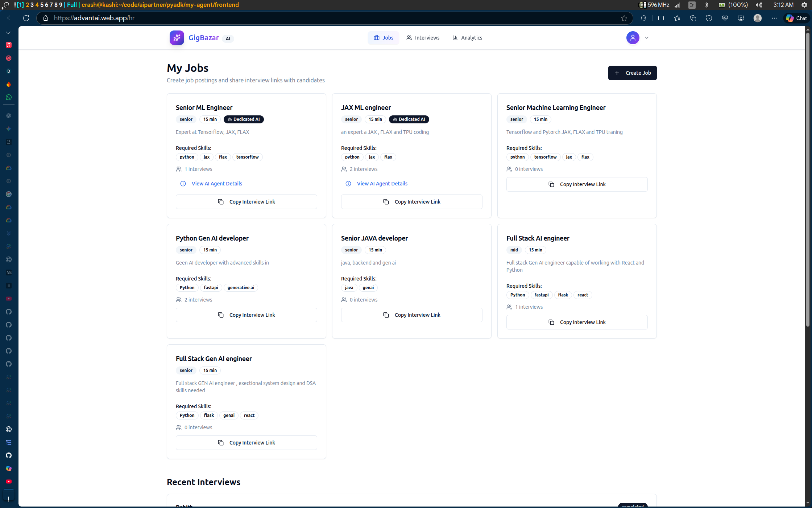The width and height of the screenshot is (812, 508).
Task: View AI Agent Details for JAX ML engineer
Action: (x=382, y=184)
